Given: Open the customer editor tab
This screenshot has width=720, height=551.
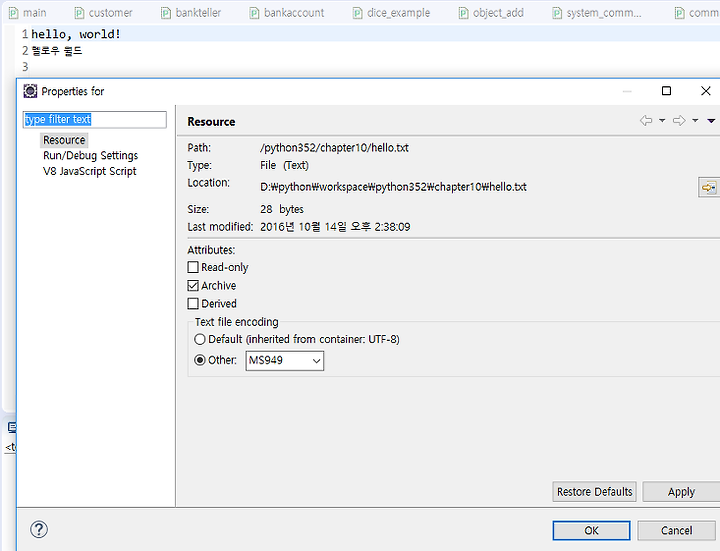Looking at the screenshot, I should click(103, 13).
